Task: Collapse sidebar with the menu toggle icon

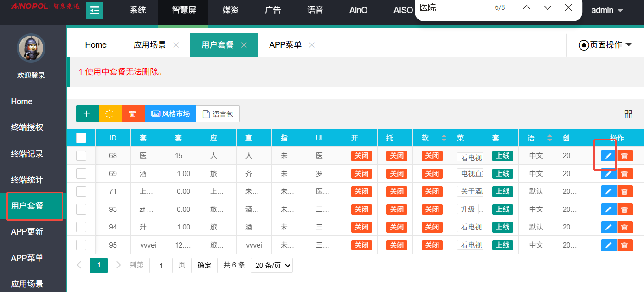Action: [x=95, y=11]
